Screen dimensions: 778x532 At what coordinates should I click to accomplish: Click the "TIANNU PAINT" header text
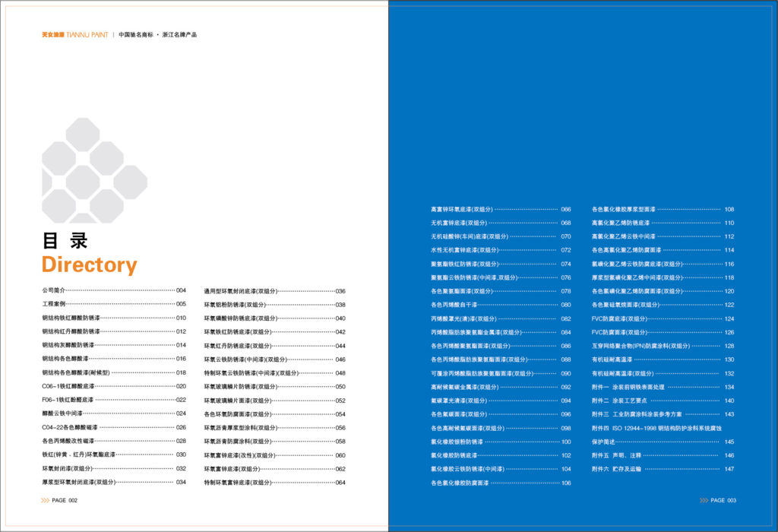coord(87,35)
